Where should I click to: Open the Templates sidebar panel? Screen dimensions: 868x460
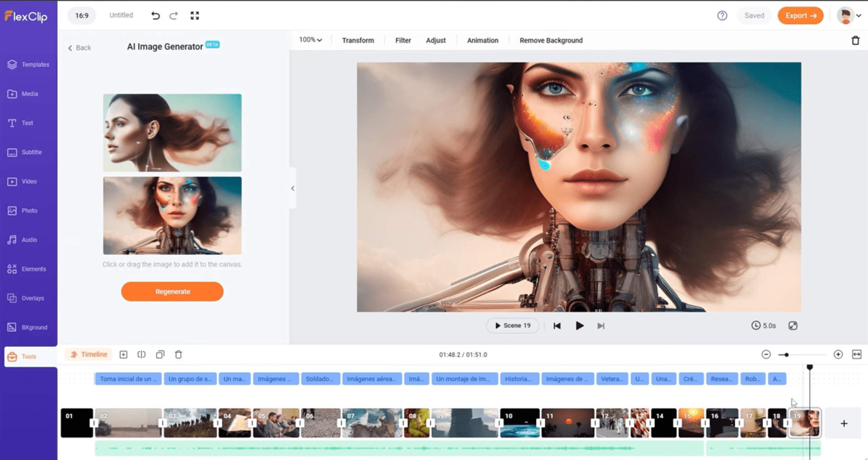(x=28, y=65)
